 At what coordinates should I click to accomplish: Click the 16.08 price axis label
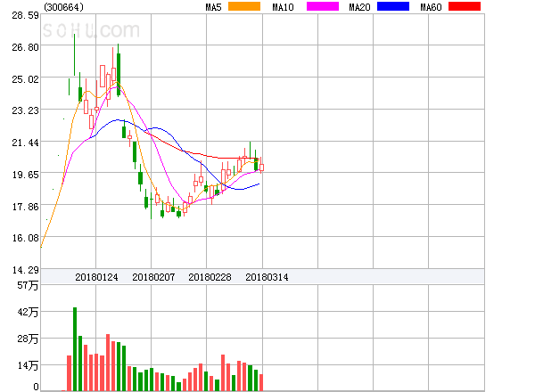tap(25, 238)
